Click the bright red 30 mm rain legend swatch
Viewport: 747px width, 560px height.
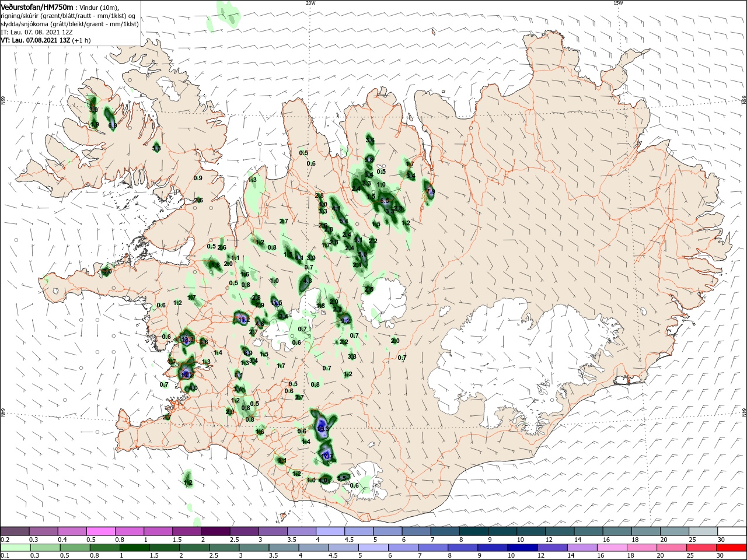point(731,548)
